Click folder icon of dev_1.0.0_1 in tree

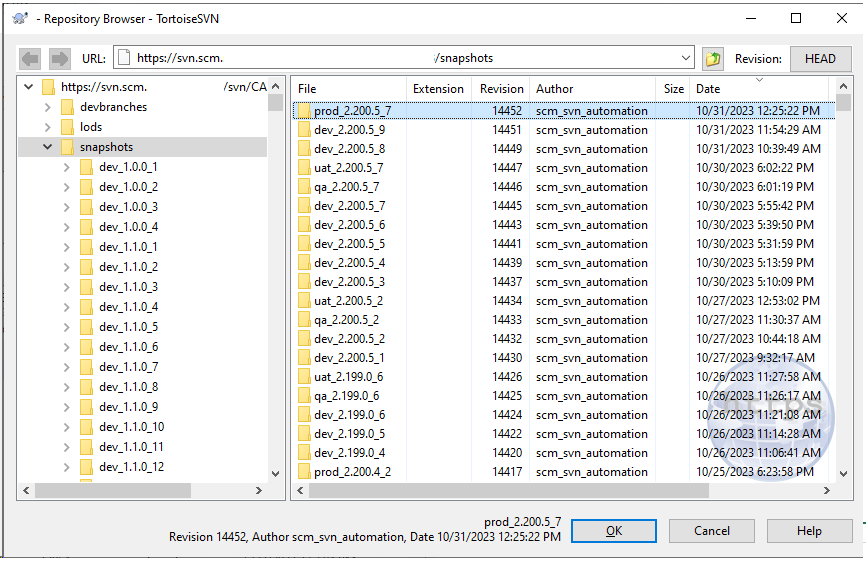87,167
